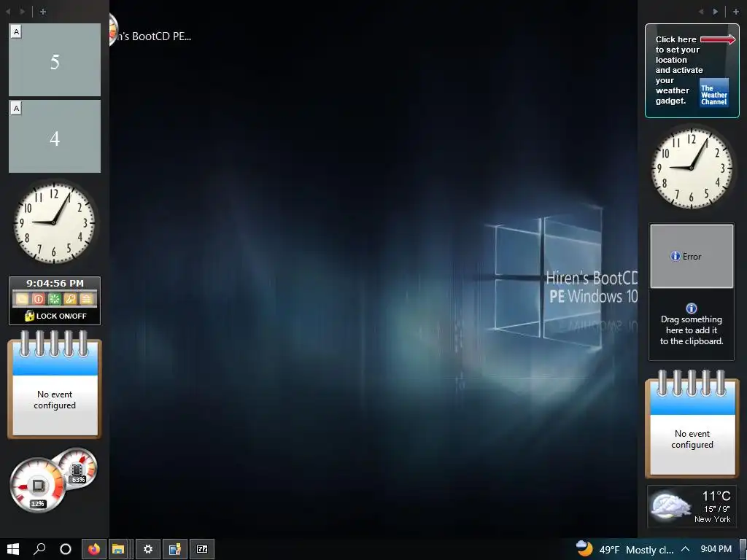Screen dimensions: 747x560
Task: Click the 9:04:56 PM digital time
Action: click(55, 284)
